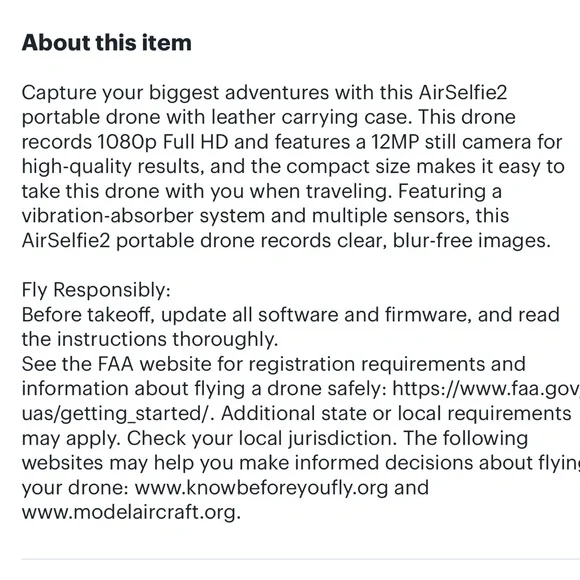Click the "vibration-absorber" word
Image resolution: width=580 pixels, height=580 pixels.
pos(108,216)
